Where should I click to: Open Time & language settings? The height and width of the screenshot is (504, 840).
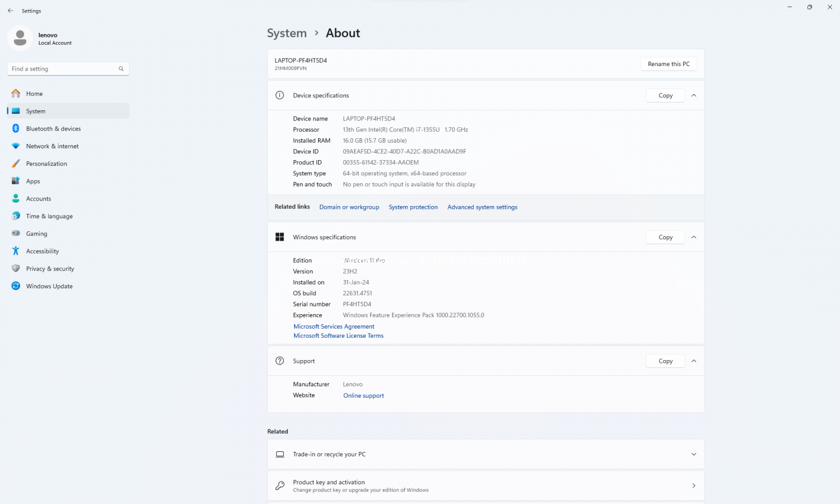tap(68, 216)
